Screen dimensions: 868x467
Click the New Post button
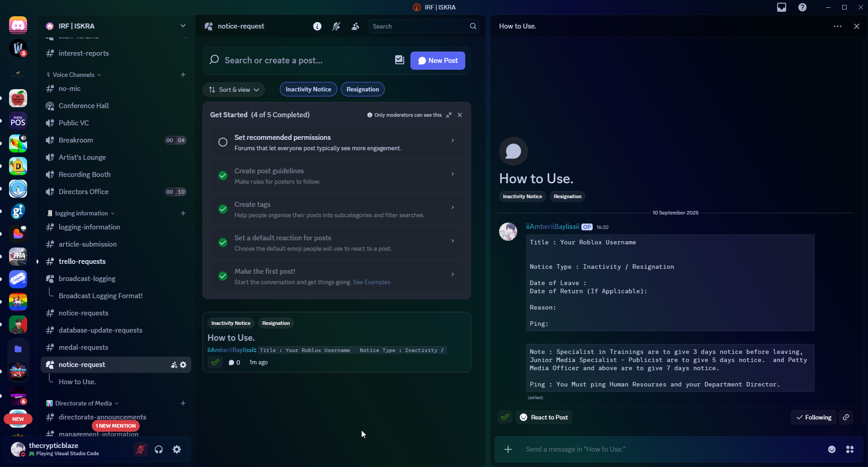(438, 61)
